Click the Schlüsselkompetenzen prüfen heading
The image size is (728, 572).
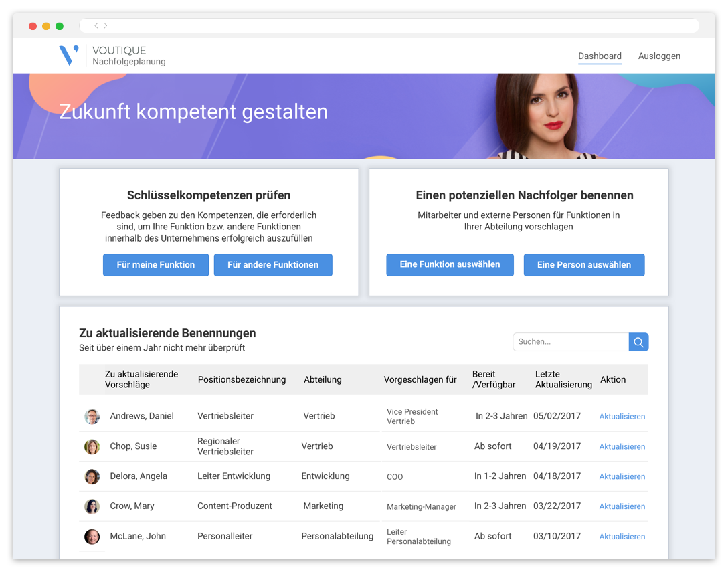click(209, 195)
